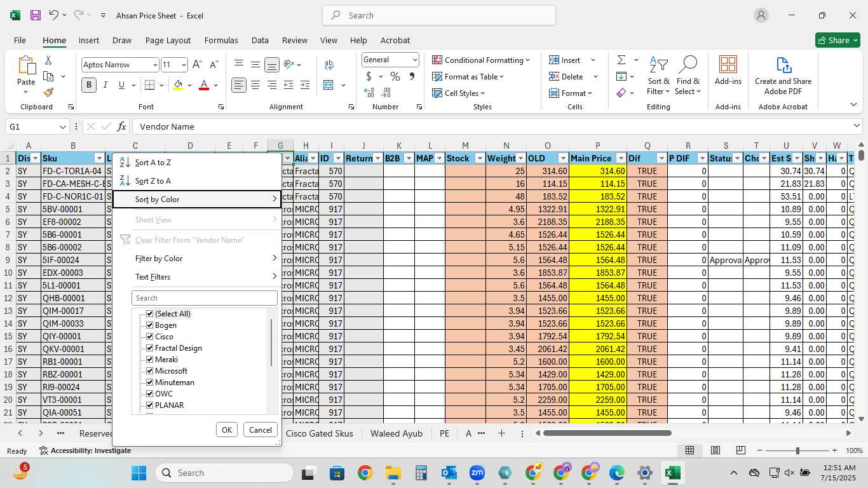Open File Explorer from the taskbar
The height and width of the screenshot is (488, 868).
click(x=393, y=473)
